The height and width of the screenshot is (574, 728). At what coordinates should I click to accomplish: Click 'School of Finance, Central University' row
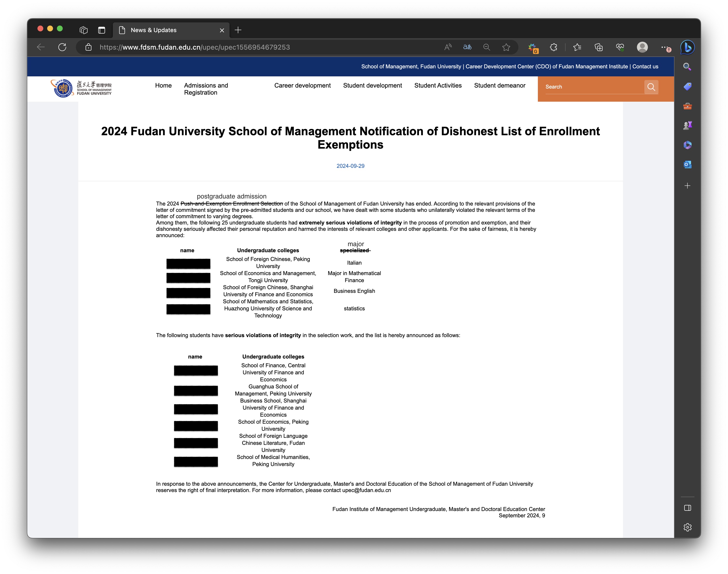[x=273, y=372]
